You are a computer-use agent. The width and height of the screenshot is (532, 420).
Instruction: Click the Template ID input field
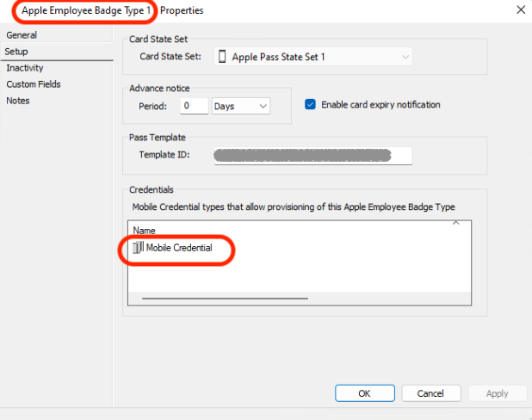(x=312, y=156)
